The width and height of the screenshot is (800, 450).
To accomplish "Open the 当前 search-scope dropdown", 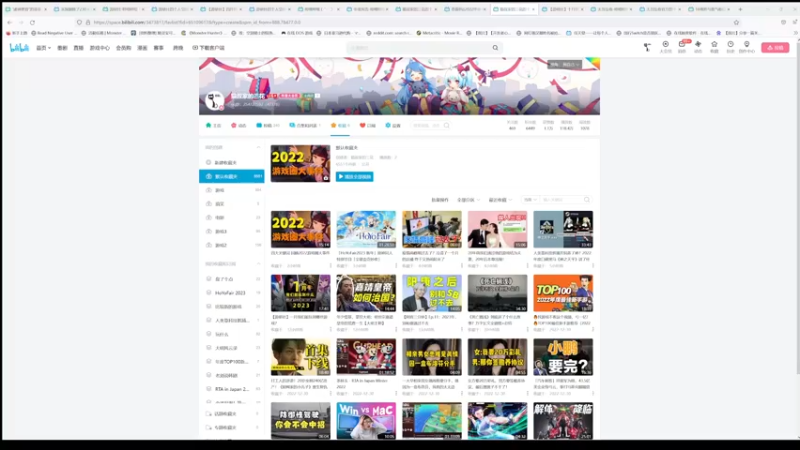I will point(530,200).
